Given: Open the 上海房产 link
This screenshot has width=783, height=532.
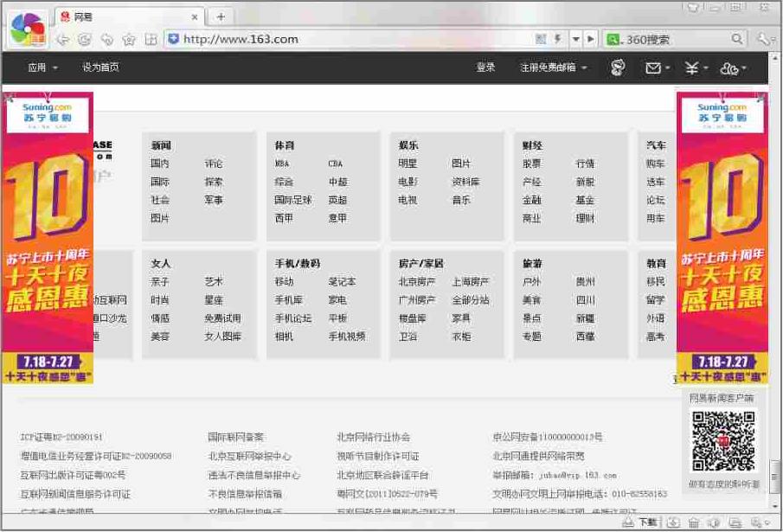Looking at the screenshot, I should click(470, 281).
